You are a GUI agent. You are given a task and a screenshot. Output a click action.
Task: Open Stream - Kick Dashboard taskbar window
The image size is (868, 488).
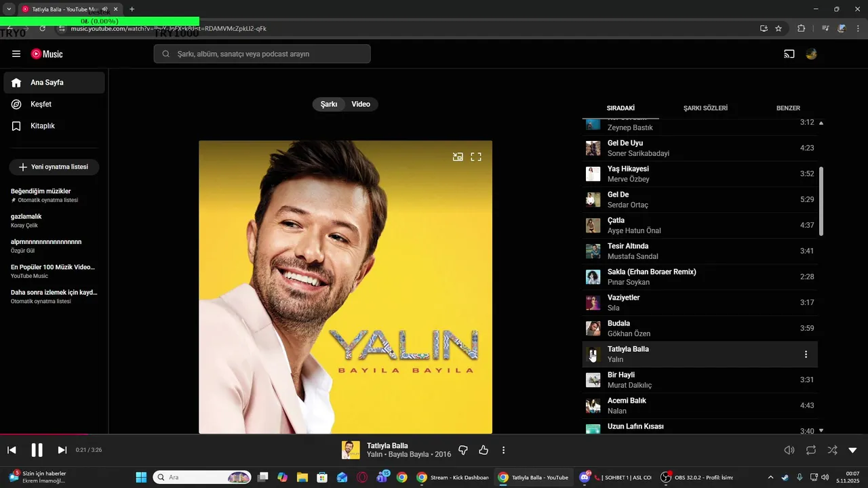(x=452, y=477)
